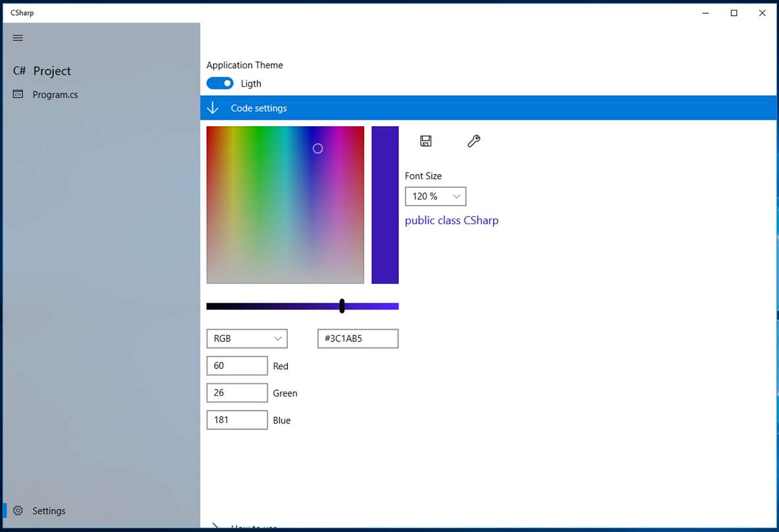Open the hamburger navigation menu
The image size is (779, 532).
(18, 37)
